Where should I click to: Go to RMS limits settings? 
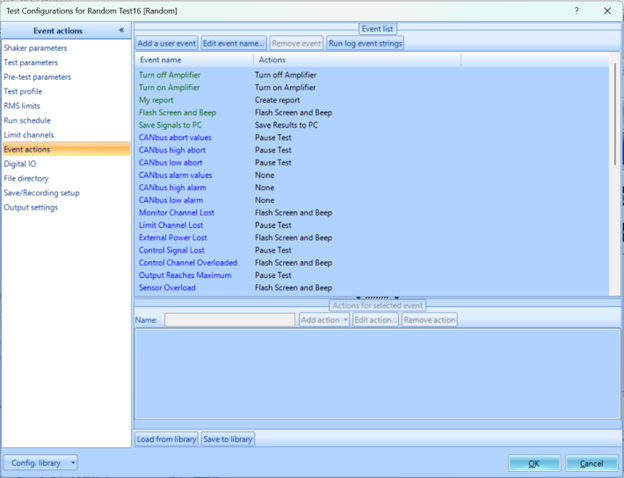click(22, 106)
